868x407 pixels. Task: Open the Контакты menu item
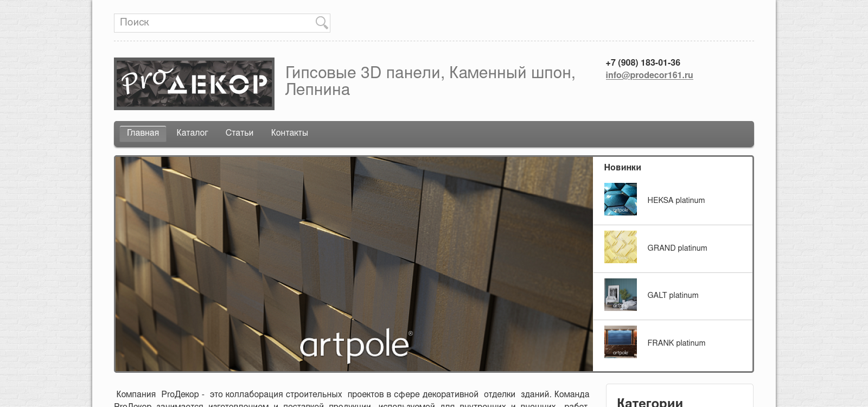click(x=289, y=133)
